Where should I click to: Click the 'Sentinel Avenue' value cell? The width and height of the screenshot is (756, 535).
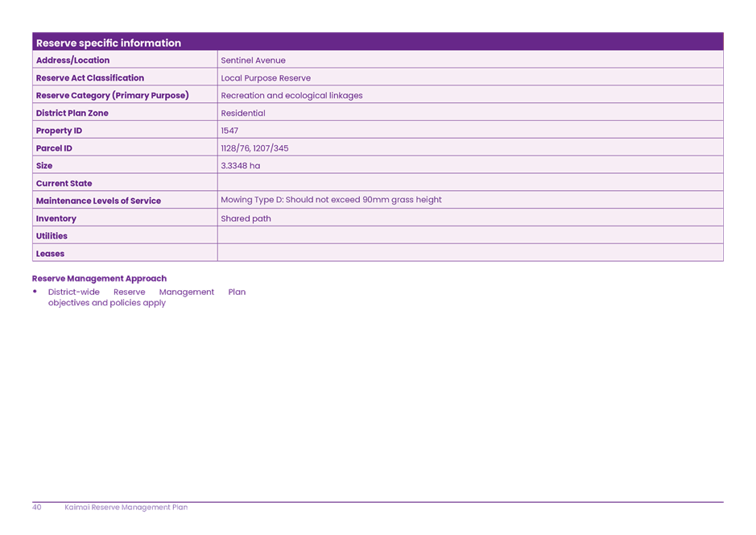[254, 60]
